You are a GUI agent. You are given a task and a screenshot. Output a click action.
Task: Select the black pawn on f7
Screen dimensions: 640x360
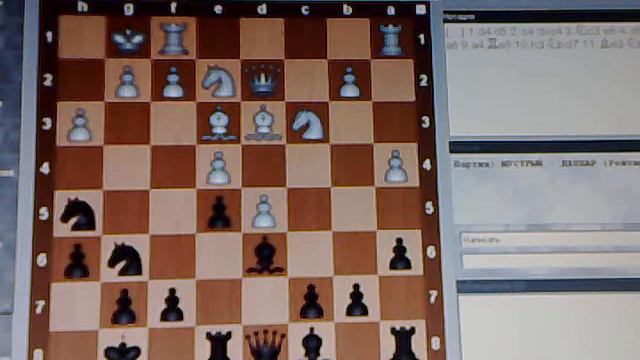click(172, 305)
